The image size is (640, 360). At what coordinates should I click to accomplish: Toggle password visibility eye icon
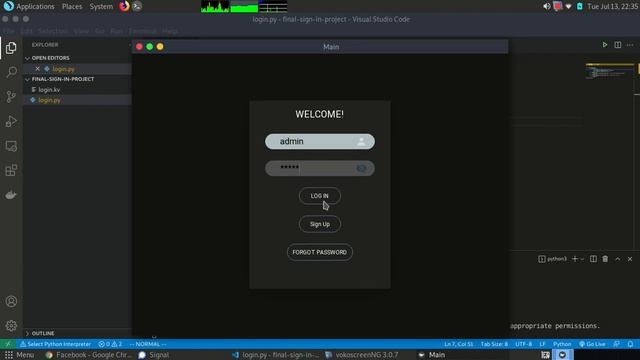pos(361,168)
